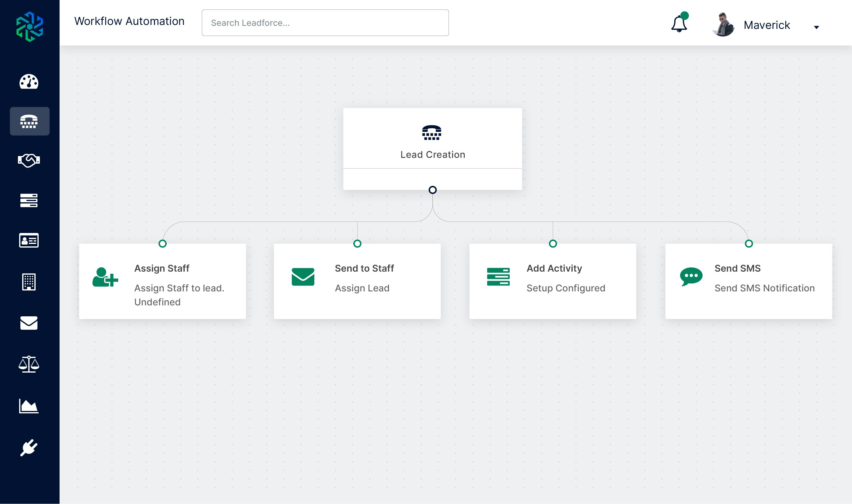Open the companies building icon
The width and height of the screenshot is (852, 504).
pos(29,282)
